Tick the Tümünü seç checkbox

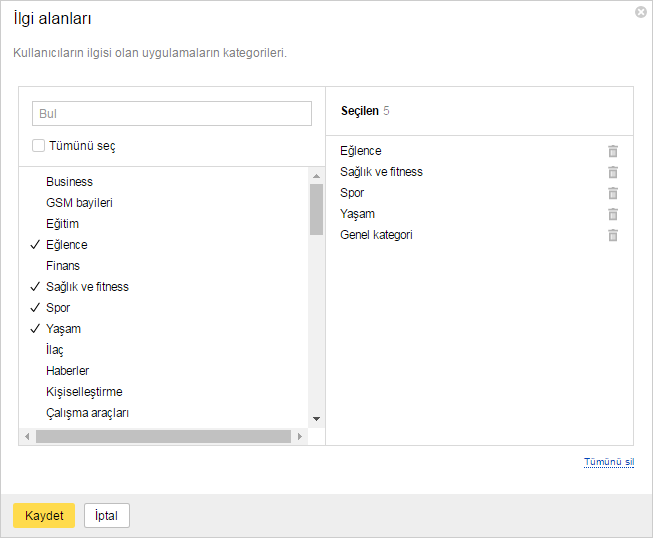(39, 146)
